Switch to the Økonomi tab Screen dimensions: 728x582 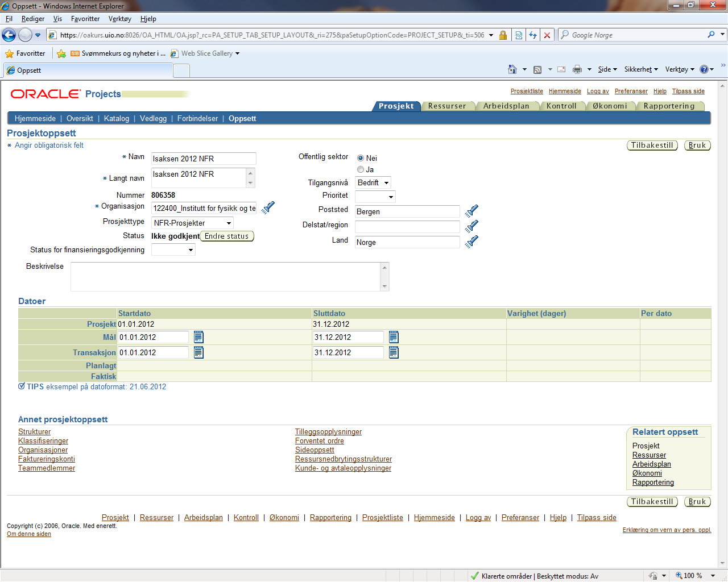610,106
